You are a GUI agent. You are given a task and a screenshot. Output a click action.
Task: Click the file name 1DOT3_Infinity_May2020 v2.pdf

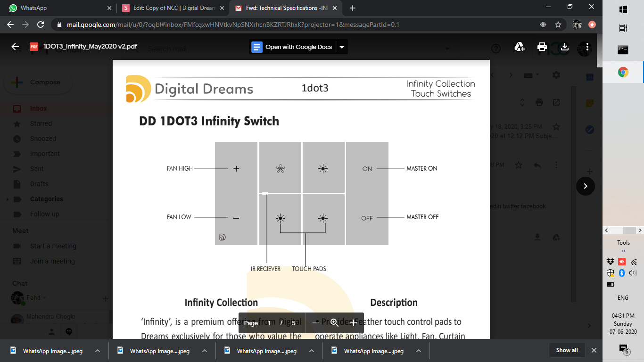click(91, 47)
